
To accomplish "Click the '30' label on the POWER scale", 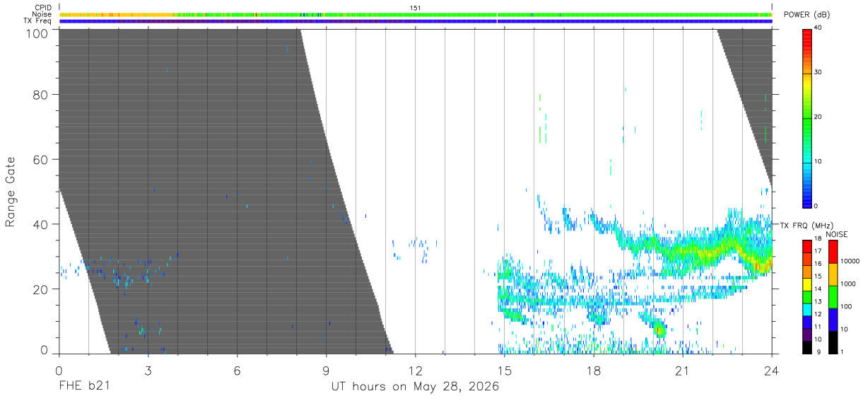I will (x=818, y=73).
